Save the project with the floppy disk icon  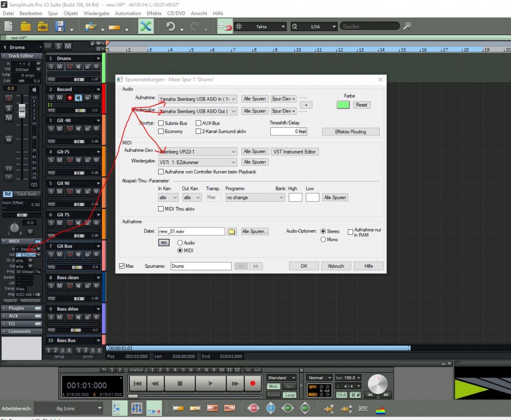60,26
